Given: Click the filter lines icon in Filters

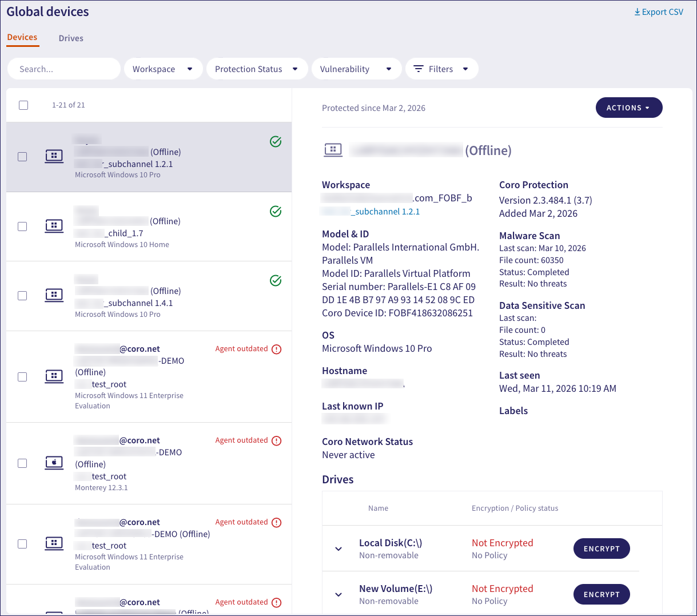Looking at the screenshot, I should 419,69.
